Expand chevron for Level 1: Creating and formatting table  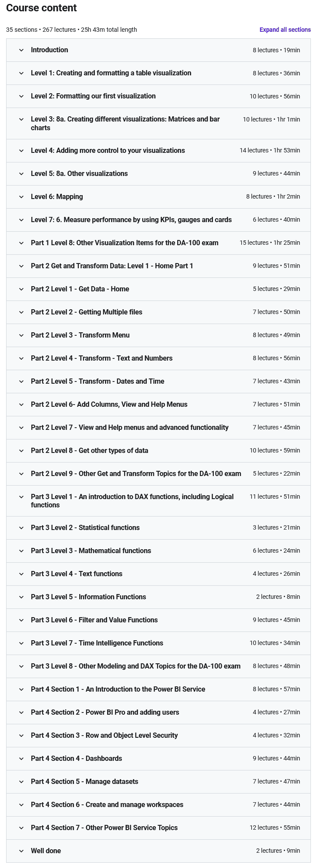coord(21,73)
